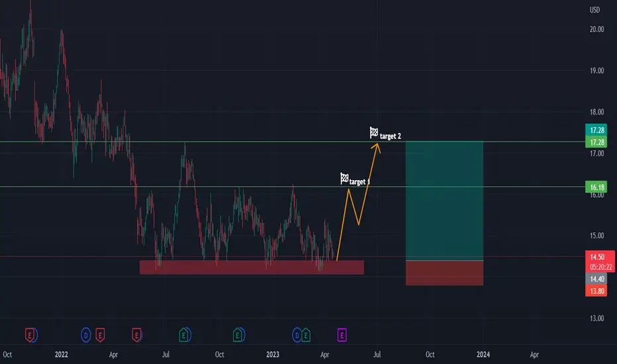Image resolution: width=617 pixels, height=364 pixels.
Task: Click blue dividend D marker after 2023
Action: [x=297, y=336]
